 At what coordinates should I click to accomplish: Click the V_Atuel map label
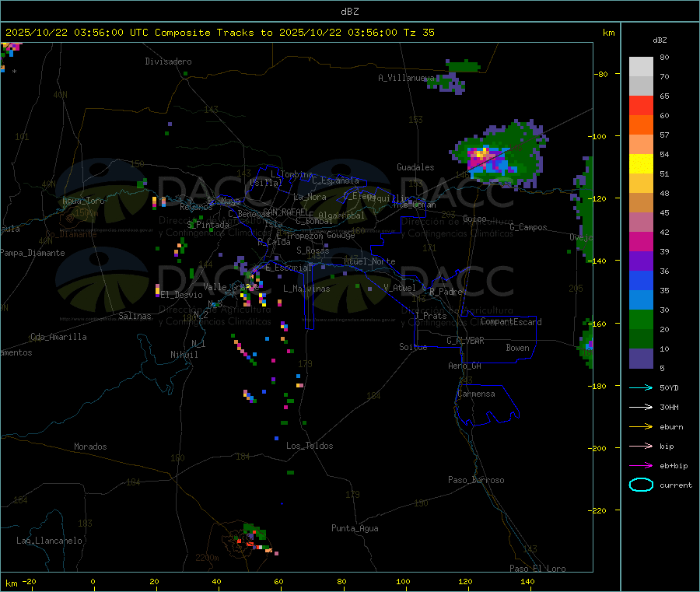(x=400, y=288)
